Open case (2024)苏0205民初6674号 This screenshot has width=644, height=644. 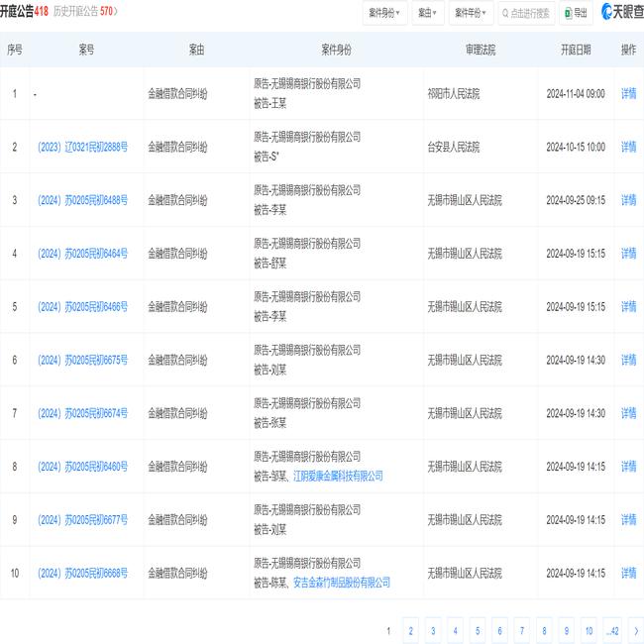click(x=82, y=413)
